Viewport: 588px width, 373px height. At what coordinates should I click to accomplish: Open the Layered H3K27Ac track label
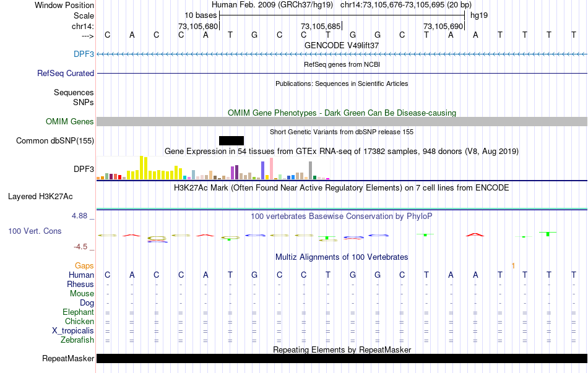coord(40,197)
